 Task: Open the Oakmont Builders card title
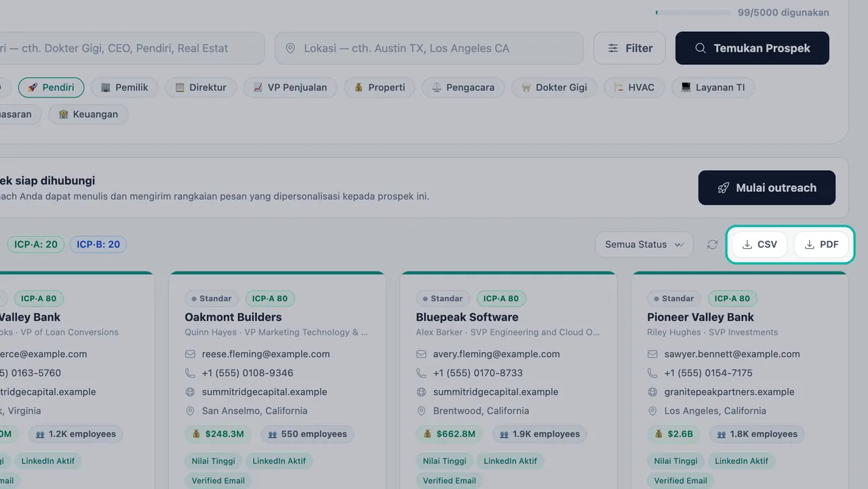(233, 317)
